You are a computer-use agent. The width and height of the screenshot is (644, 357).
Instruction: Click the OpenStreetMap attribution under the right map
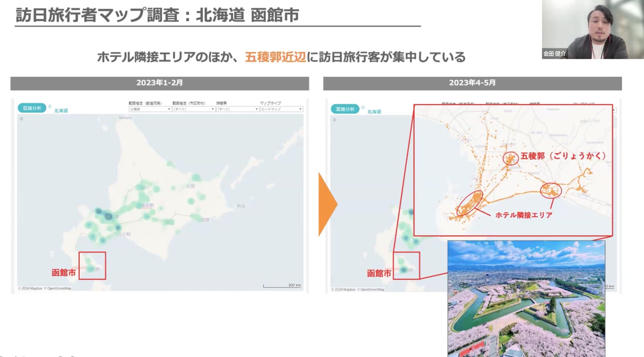371,289
